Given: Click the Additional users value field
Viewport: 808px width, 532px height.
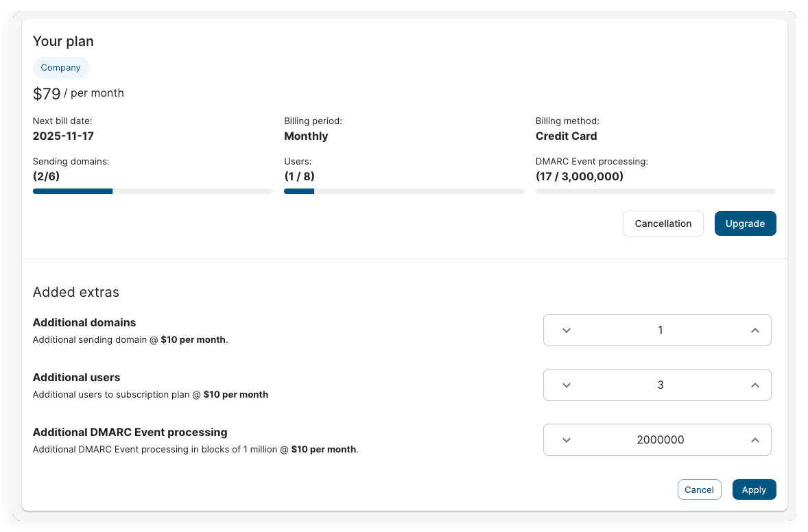Looking at the screenshot, I should 660,385.
